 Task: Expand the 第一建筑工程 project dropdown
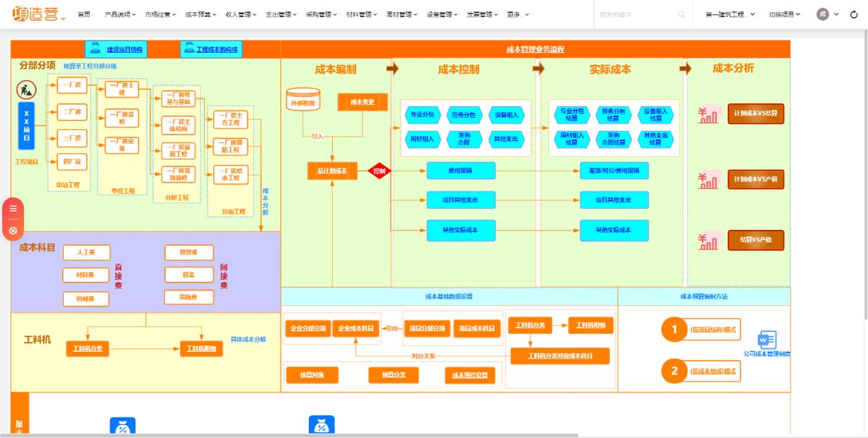(x=726, y=13)
